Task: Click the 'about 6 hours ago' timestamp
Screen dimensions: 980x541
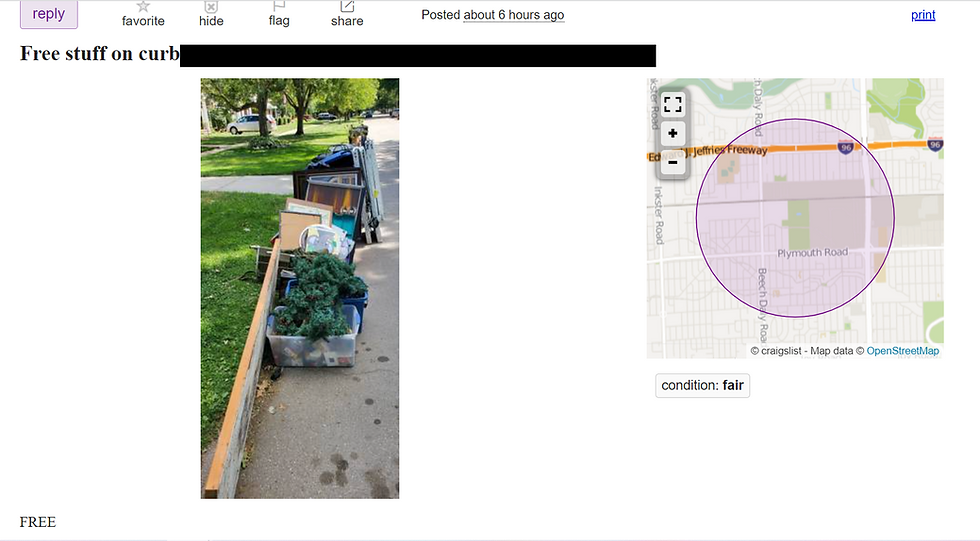Action: click(514, 15)
